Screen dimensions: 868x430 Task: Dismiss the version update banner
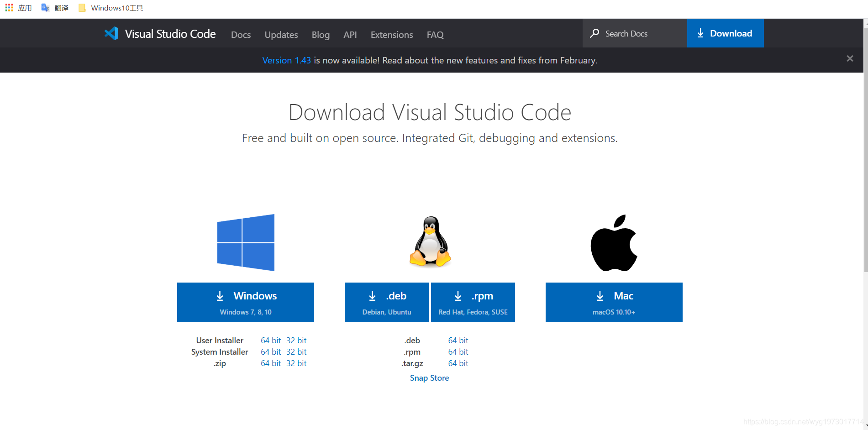point(850,58)
